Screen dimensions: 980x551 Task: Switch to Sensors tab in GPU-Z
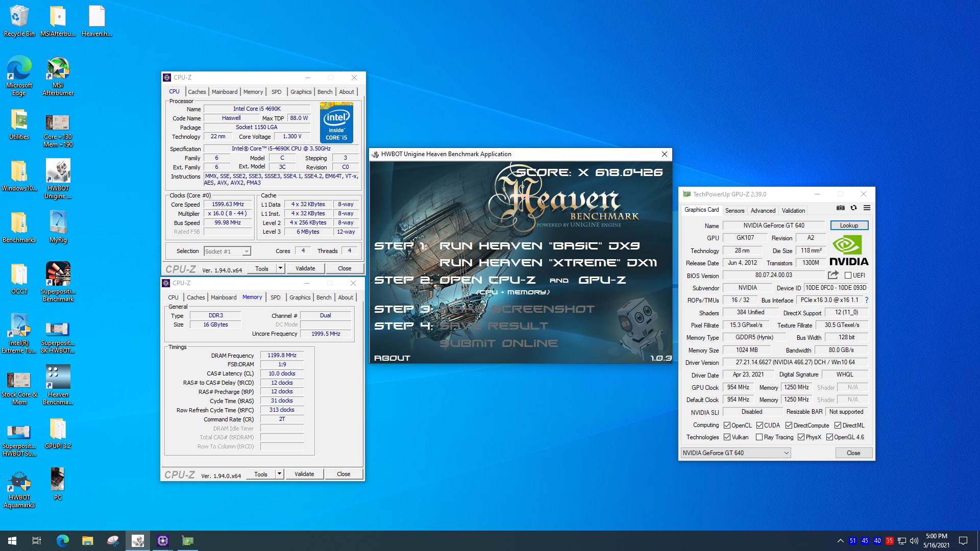734,211
